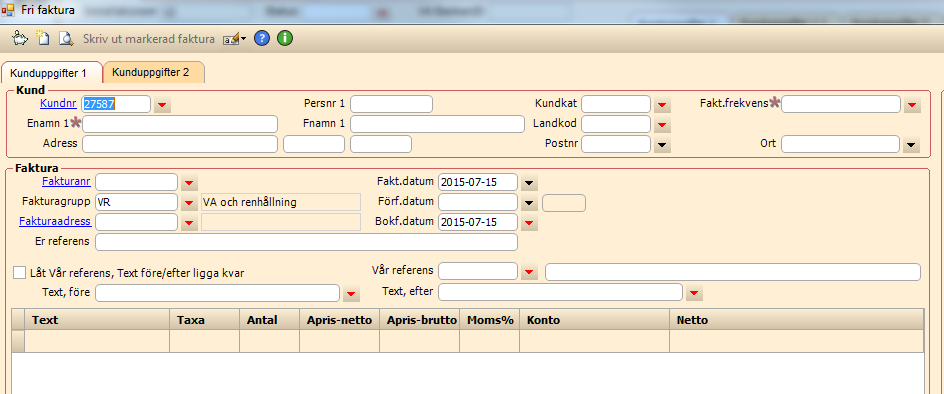Viewport: 944px width, 394px height.
Task: Click the Moms% column header
Action: pyautogui.click(x=490, y=320)
